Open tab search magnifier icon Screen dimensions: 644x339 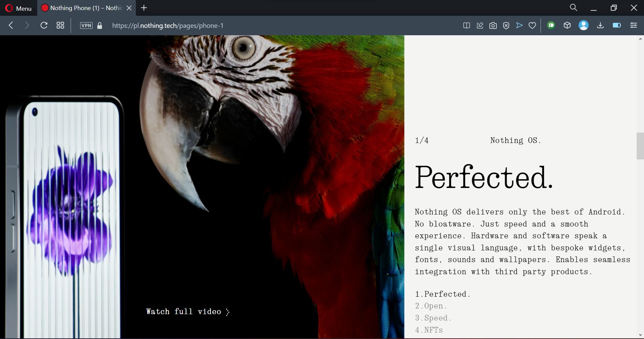(574, 7)
